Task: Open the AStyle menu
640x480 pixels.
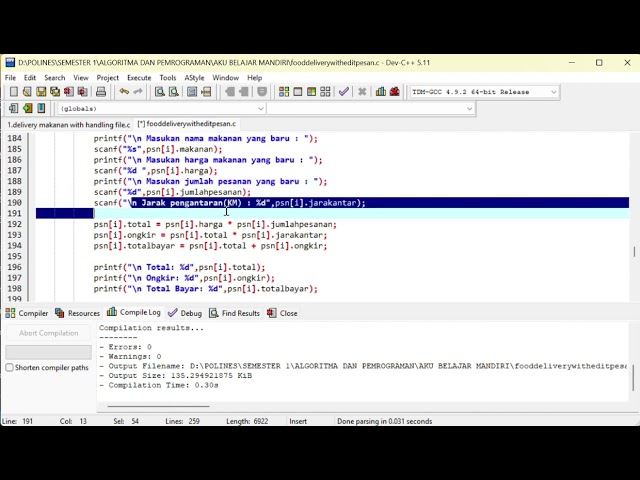Action: coord(194,78)
